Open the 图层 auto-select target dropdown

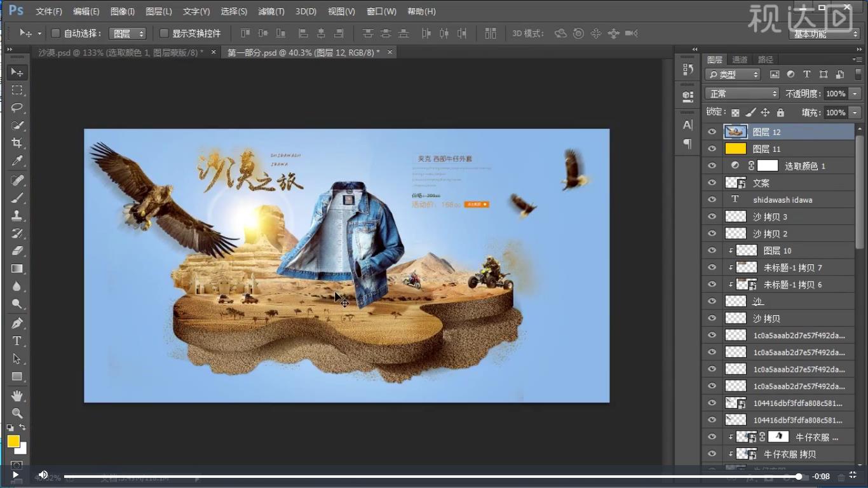tap(127, 33)
